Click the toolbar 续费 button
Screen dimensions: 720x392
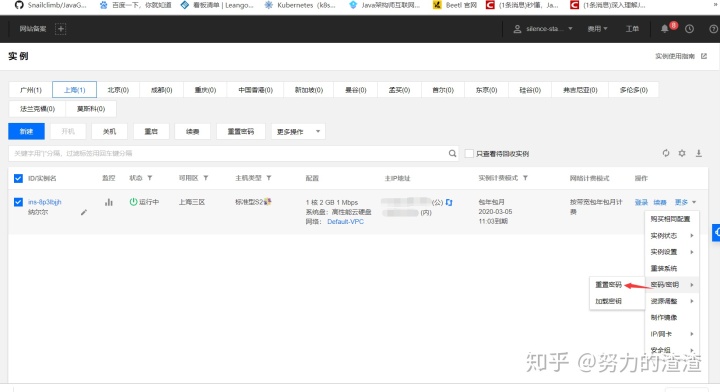click(x=192, y=132)
